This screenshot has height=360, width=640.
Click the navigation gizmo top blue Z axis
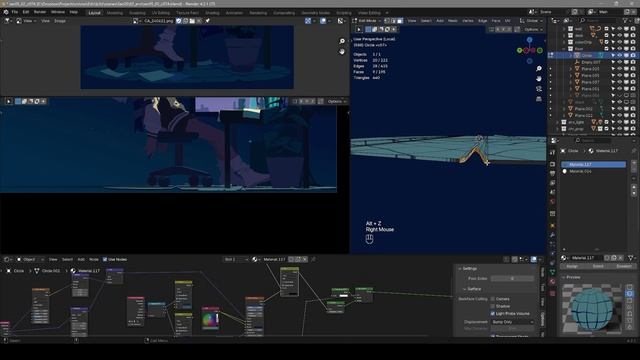click(529, 40)
